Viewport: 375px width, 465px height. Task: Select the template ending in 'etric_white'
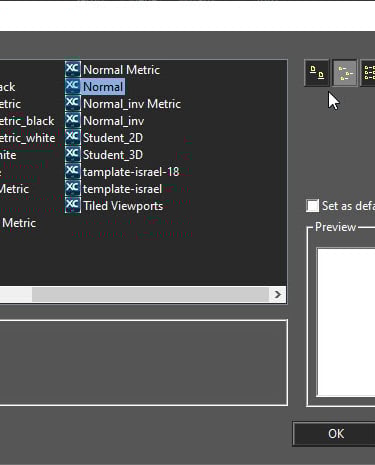tap(28, 138)
